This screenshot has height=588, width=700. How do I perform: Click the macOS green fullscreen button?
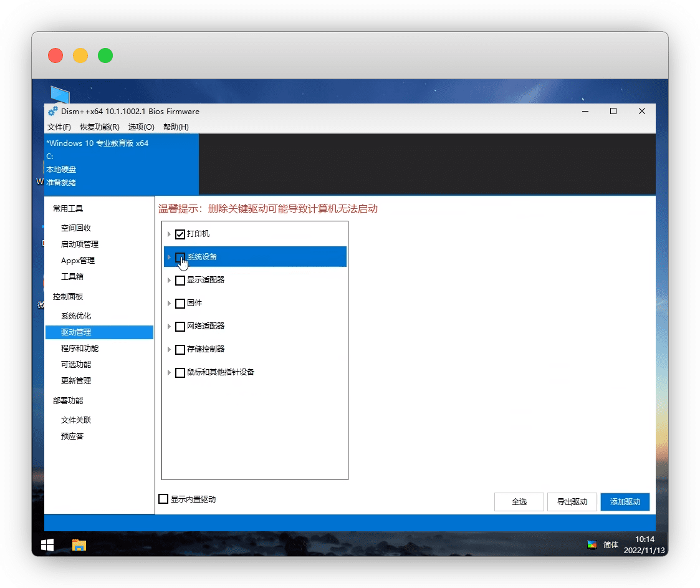(x=105, y=55)
